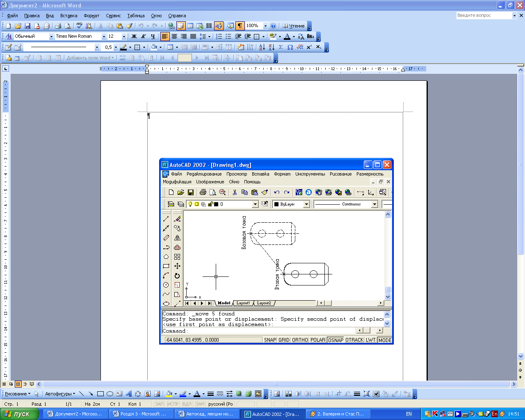Expand font color dropdown arrow on formatting toolbar
The width and height of the screenshot is (525, 420).
click(x=294, y=37)
